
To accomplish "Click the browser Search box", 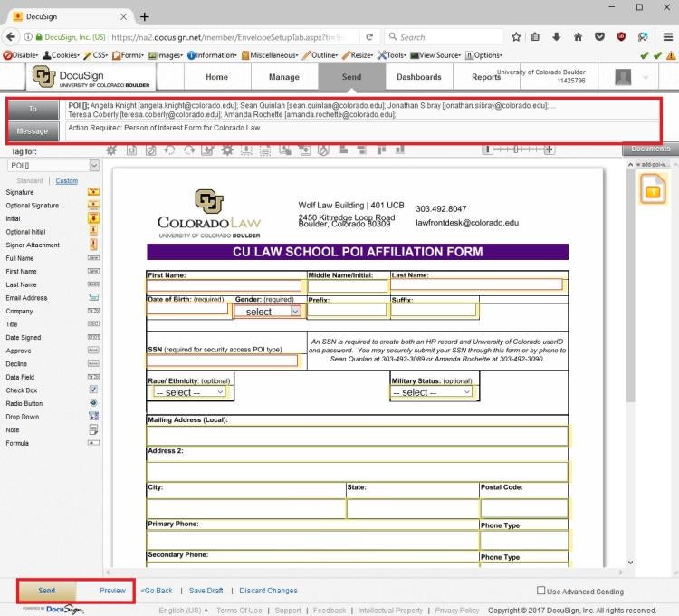I will (444, 37).
